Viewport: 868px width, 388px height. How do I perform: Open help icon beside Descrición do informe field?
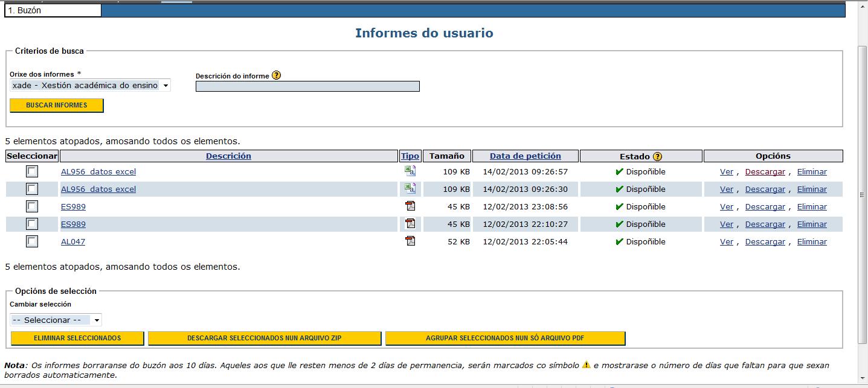(277, 75)
